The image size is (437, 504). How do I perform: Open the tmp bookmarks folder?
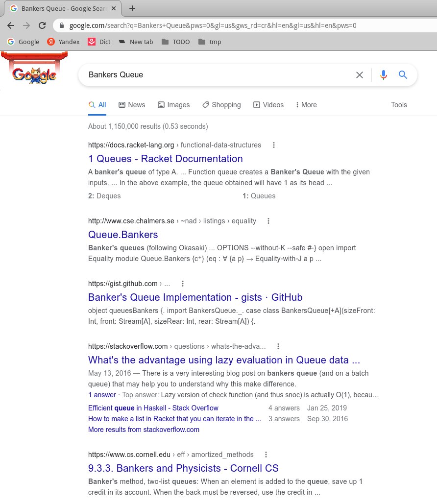point(210,42)
